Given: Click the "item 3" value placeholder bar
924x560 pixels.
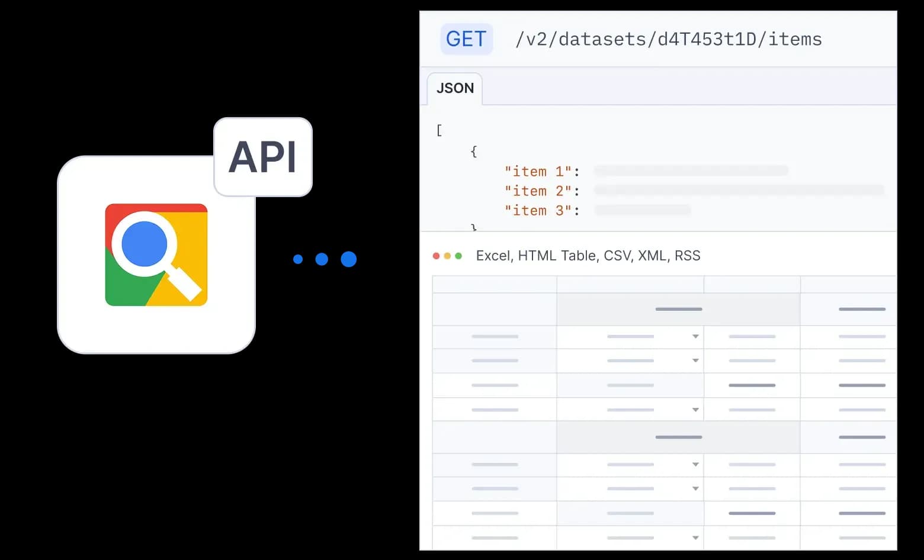Looking at the screenshot, I should 643,210.
